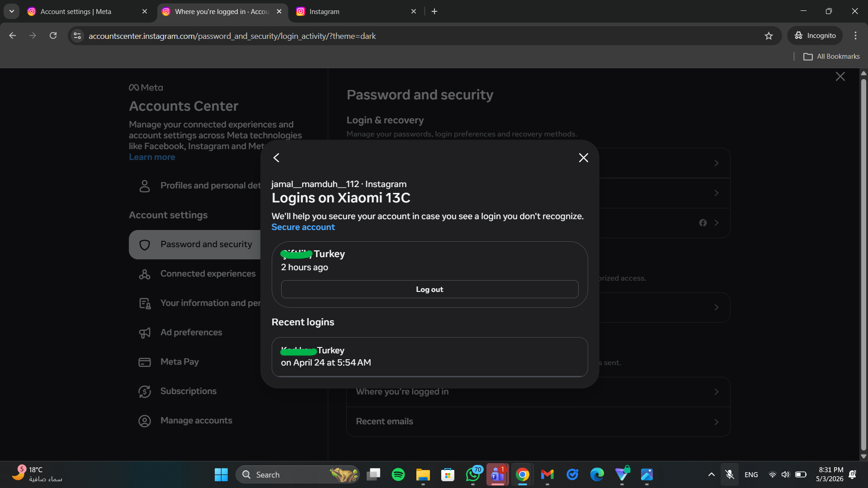Open File Explorer from the taskbar
868x488 pixels.
423,475
